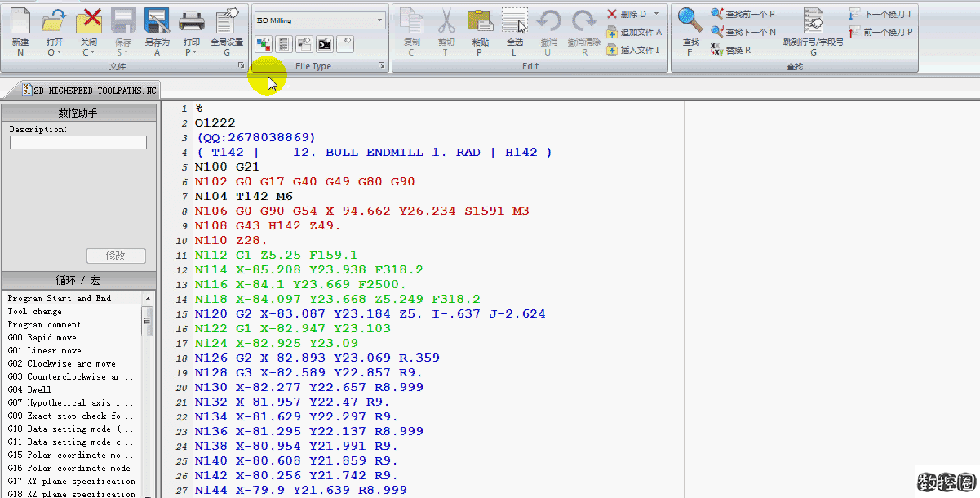Switch to 2D HIGHSPEED TOOLPATHS.NC tab
This screenshot has width=980, height=498.
click(88, 91)
